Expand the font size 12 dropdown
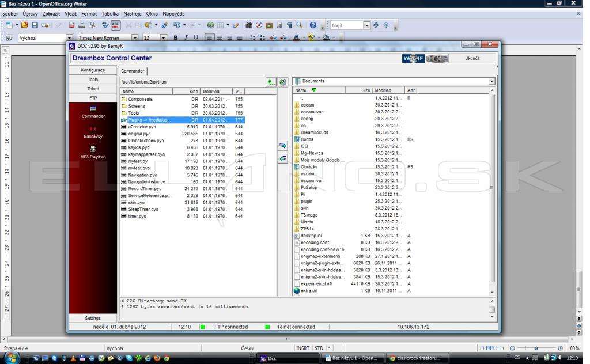This screenshot has height=364, width=590. coord(163,37)
